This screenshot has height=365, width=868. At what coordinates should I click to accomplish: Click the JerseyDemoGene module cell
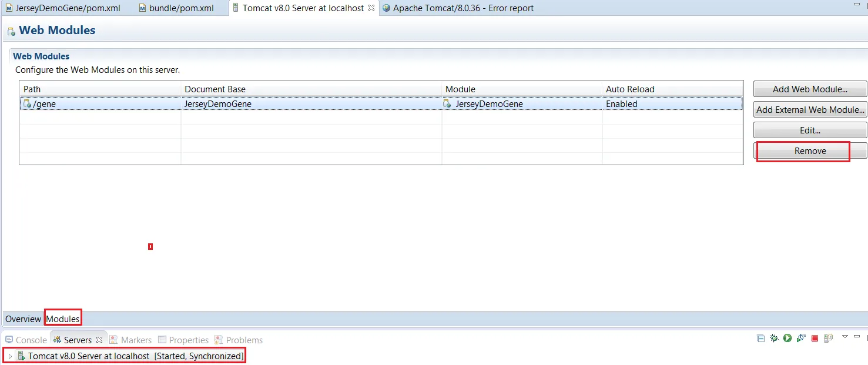pyautogui.click(x=489, y=103)
